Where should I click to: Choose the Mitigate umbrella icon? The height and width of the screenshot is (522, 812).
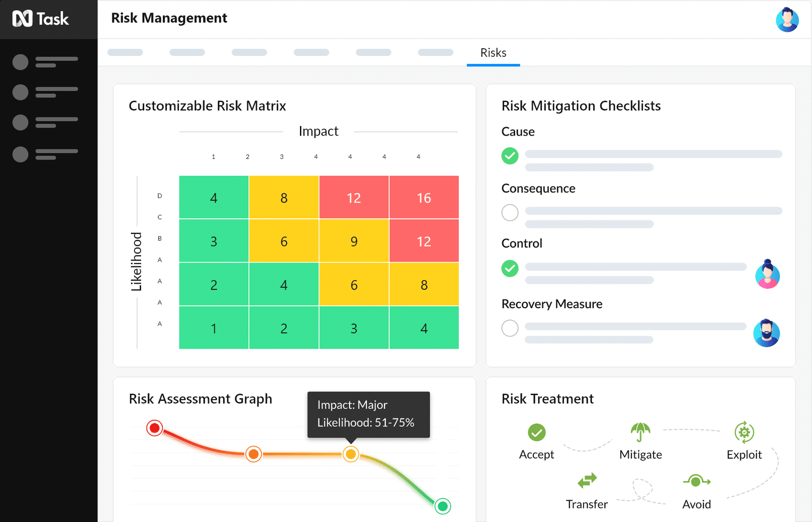pyautogui.click(x=640, y=432)
